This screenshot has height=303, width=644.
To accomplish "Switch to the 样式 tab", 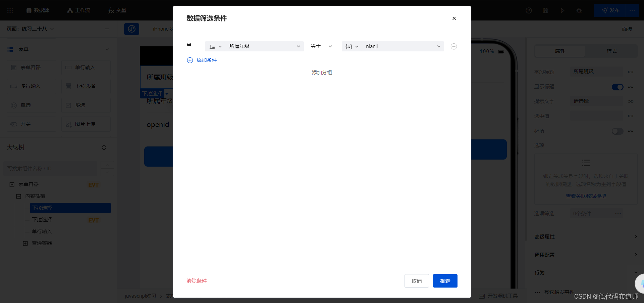I will pos(611,51).
